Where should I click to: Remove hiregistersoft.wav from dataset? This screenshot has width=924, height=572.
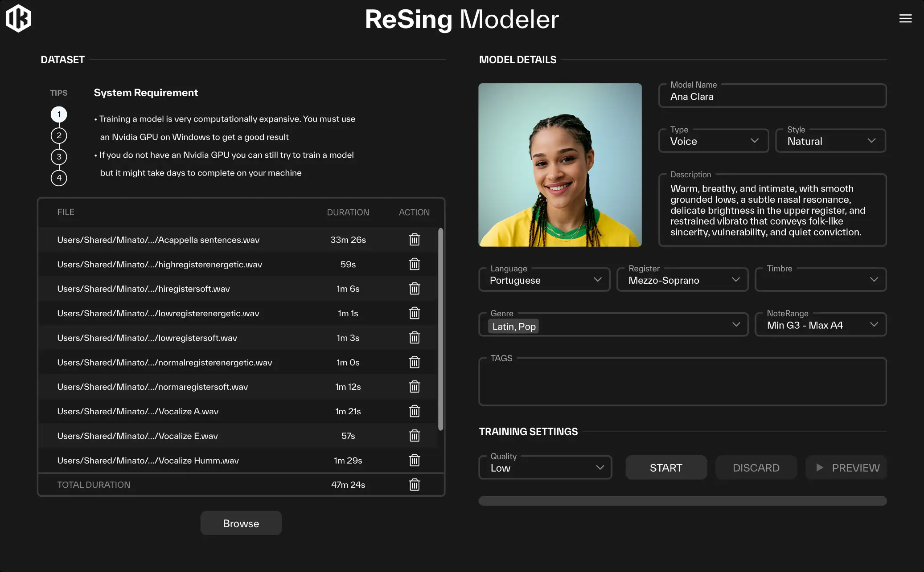pyautogui.click(x=415, y=289)
